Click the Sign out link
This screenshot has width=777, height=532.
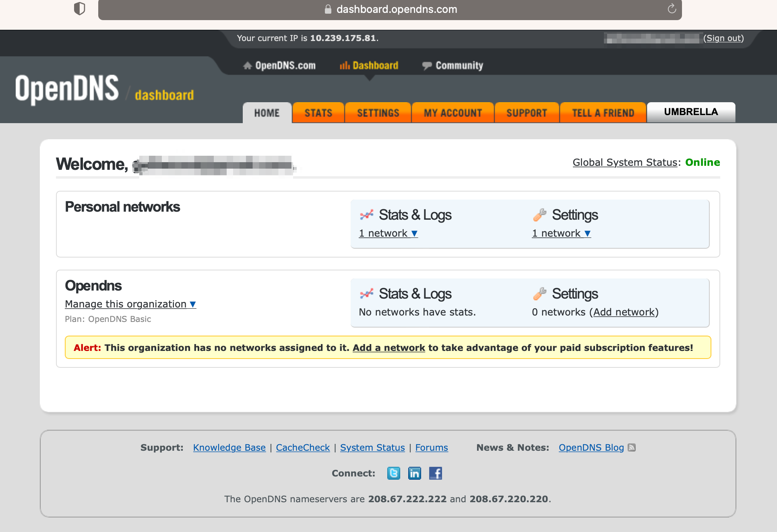723,38
